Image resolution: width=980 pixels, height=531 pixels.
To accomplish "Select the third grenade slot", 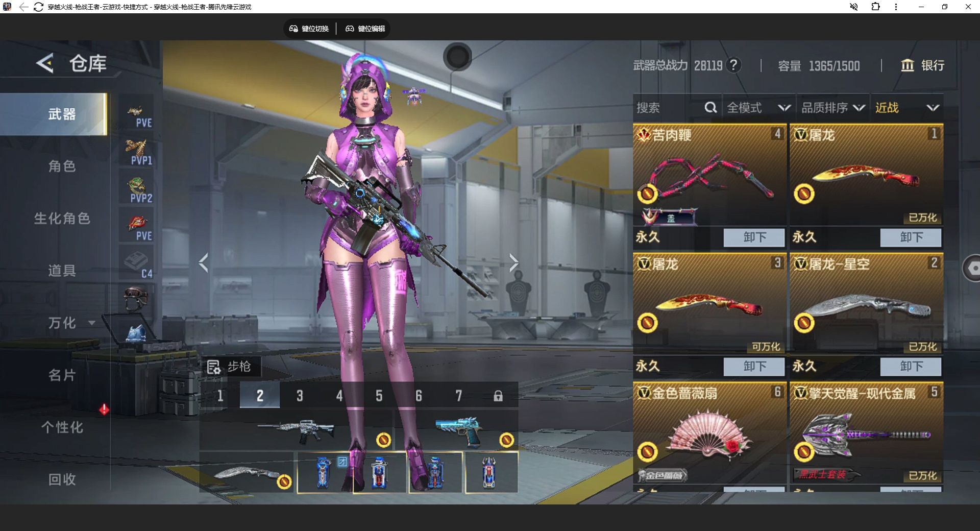I will [435, 472].
